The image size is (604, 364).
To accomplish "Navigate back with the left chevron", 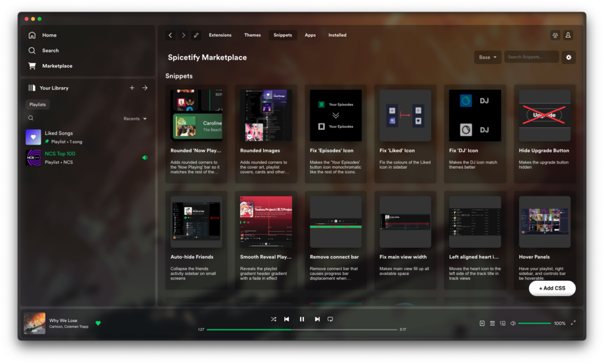I will [170, 35].
